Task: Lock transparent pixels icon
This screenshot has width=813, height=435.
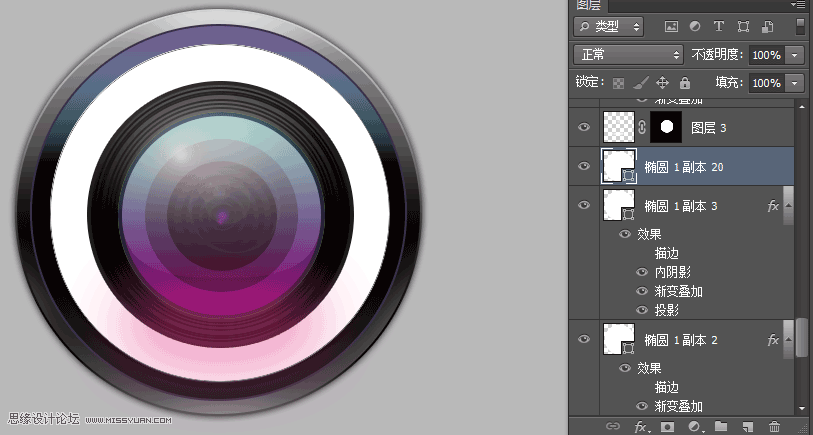Action: coord(618,83)
